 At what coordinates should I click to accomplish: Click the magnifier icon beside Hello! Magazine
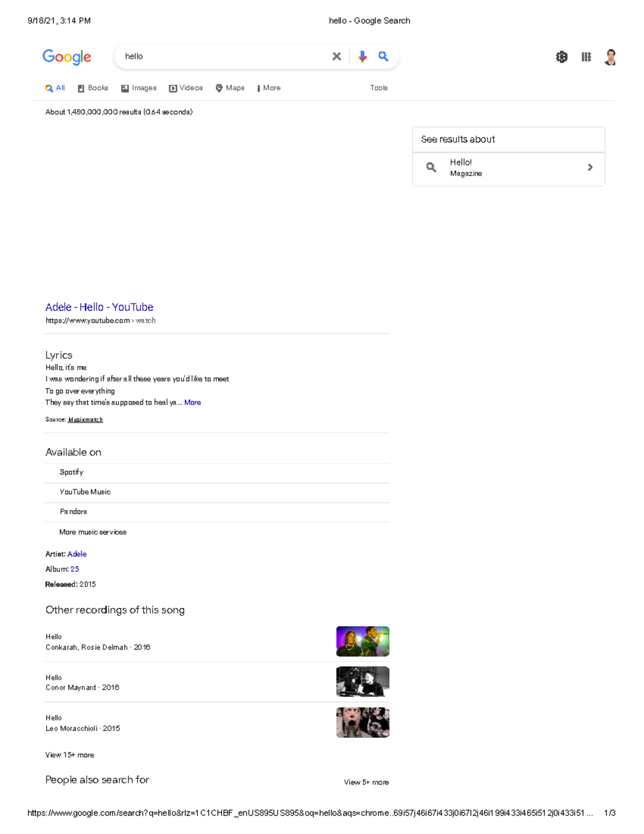431,167
